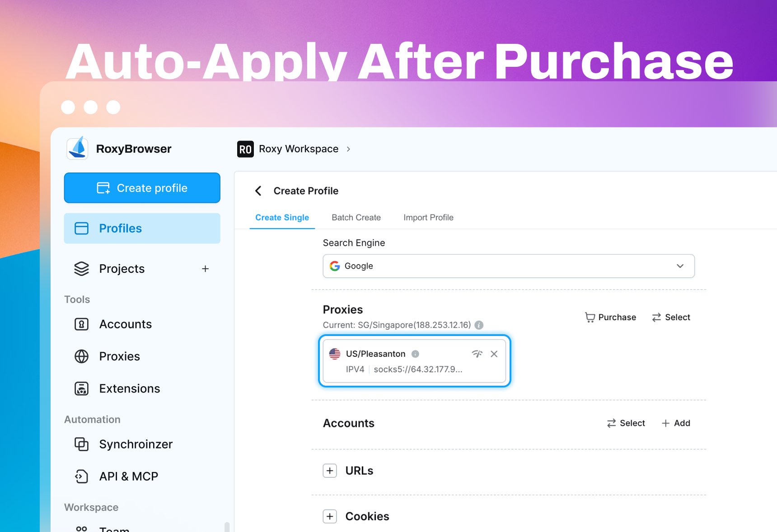Switch to the Import Profile tab
Image resolution: width=777 pixels, height=532 pixels.
click(428, 218)
